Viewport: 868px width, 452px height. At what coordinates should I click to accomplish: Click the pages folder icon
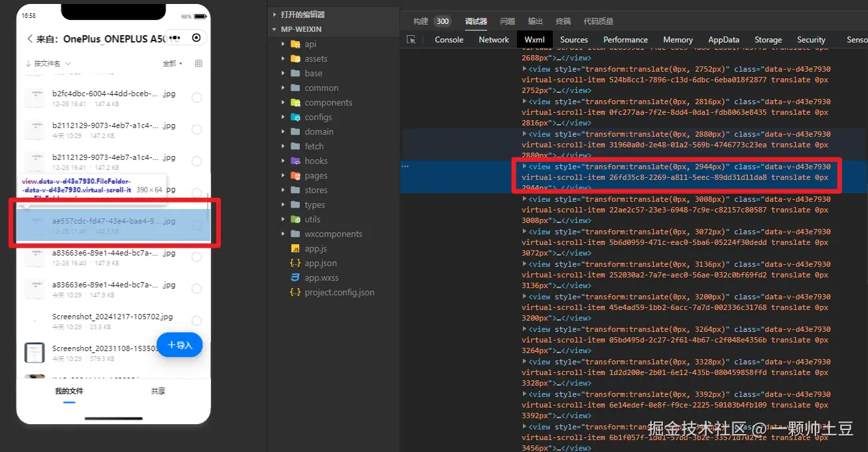click(295, 175)
